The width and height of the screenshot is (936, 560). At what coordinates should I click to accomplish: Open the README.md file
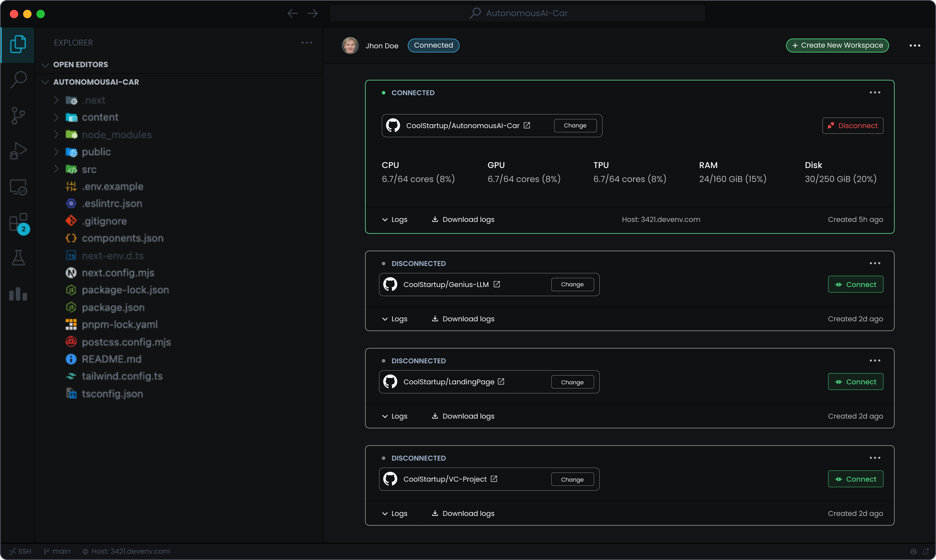tap(103, 359)
